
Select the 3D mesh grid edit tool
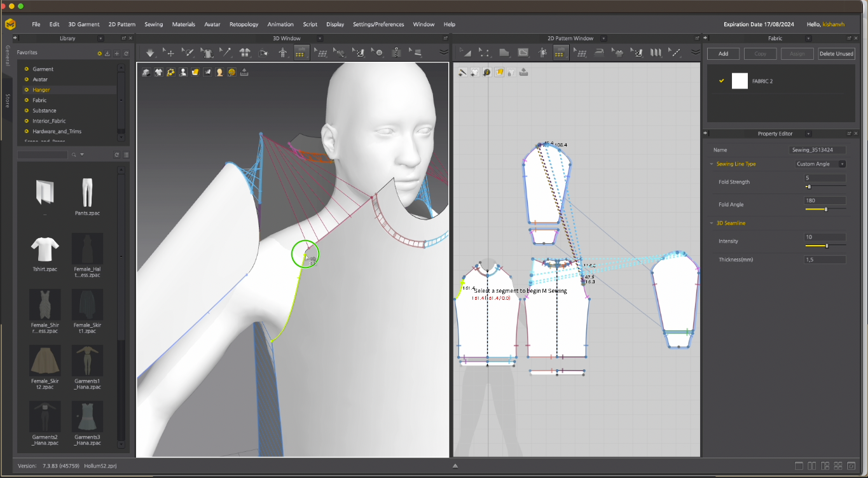point(321,53)
